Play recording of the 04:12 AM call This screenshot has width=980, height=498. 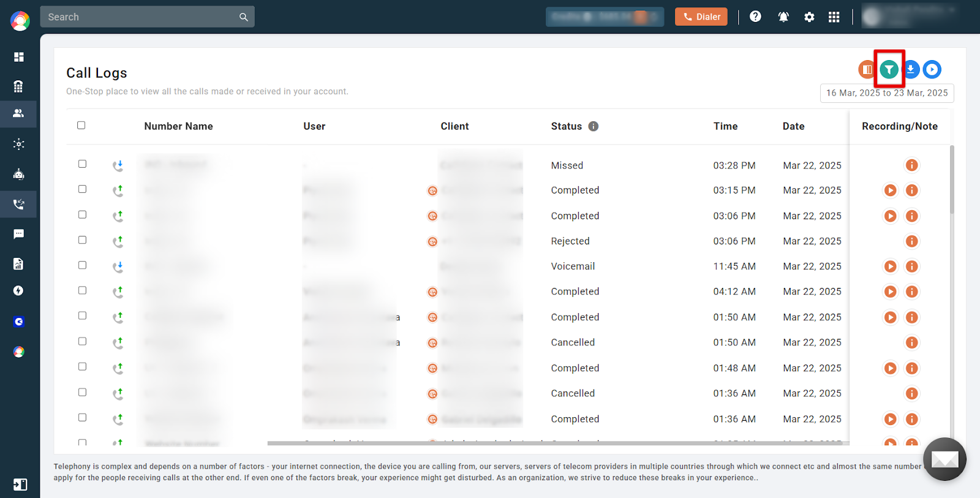pos(890,292)
